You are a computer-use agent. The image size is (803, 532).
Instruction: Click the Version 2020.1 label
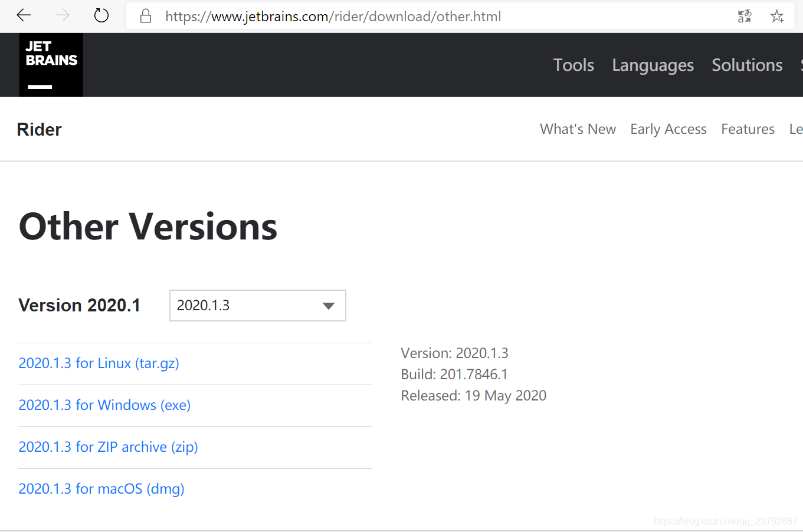point(80,306)
